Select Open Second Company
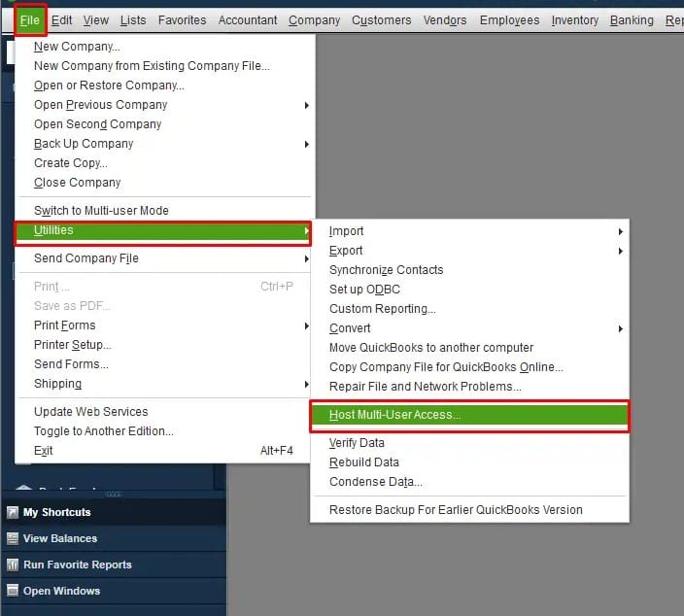Image resolution: width=684 pixels, height=616 pixels. tap(164, 124)
